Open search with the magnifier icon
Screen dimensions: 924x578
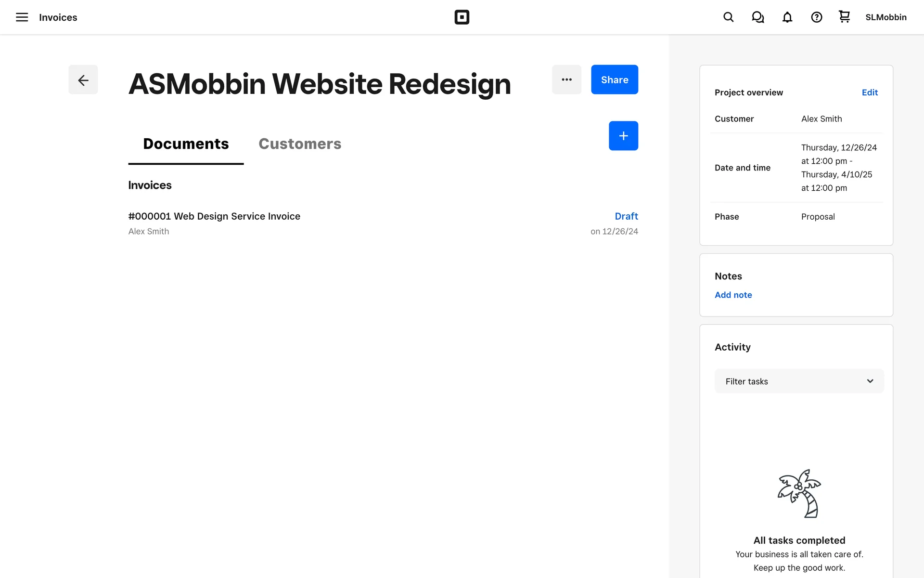728,17
